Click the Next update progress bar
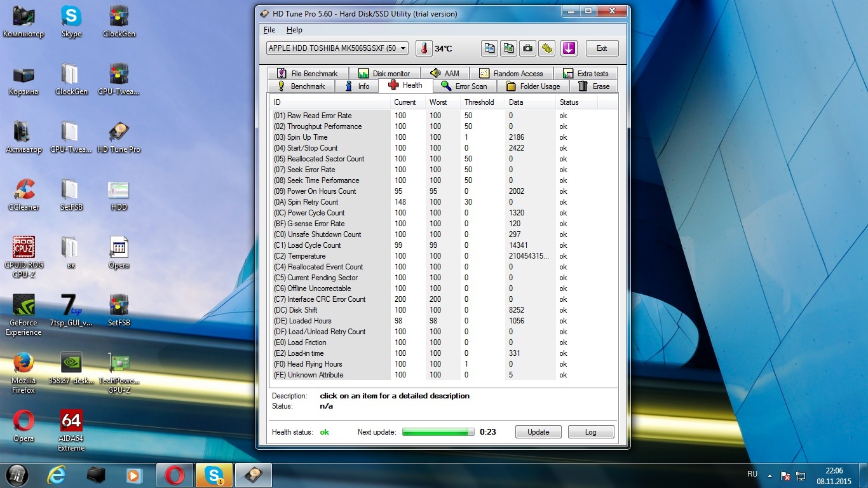868x488 pixels. pos(438,432)
